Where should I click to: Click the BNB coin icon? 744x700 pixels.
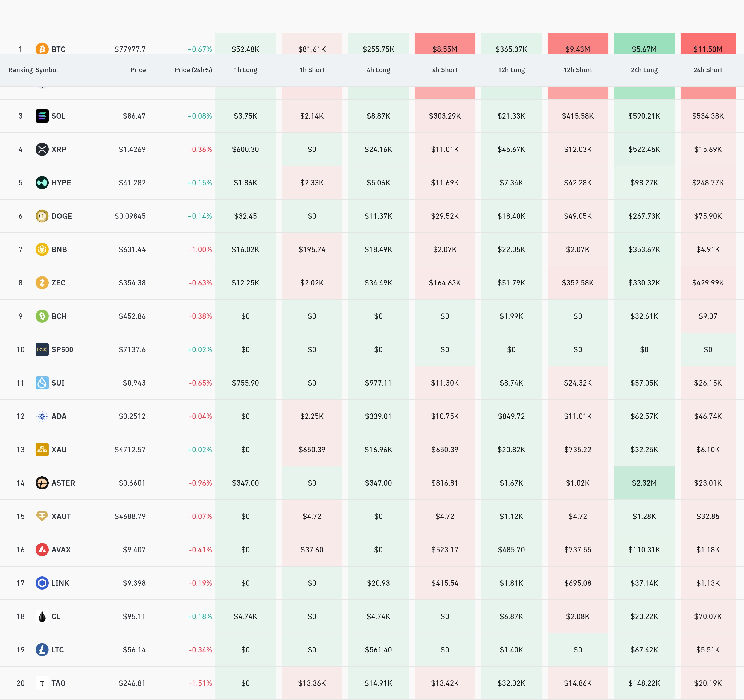pos(42,249)
